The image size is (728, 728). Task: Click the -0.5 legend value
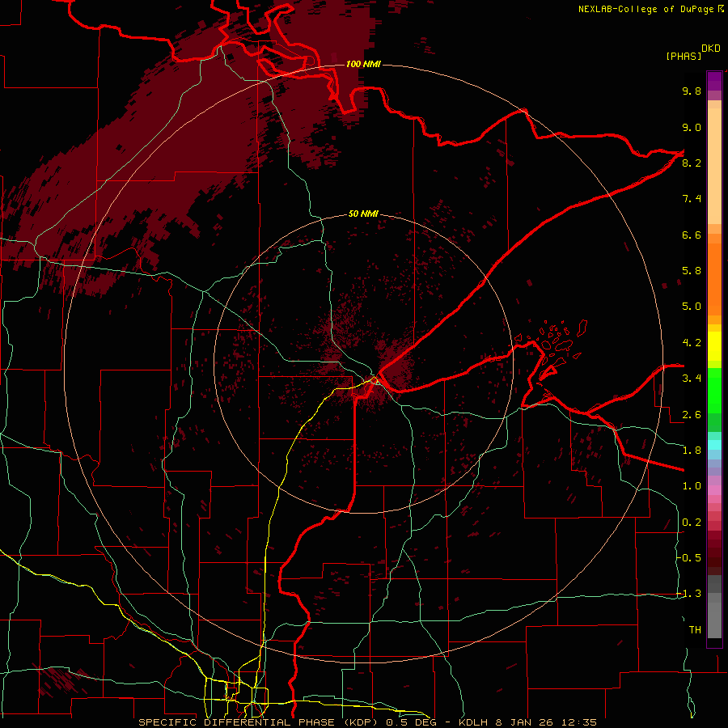pos(689,558)
